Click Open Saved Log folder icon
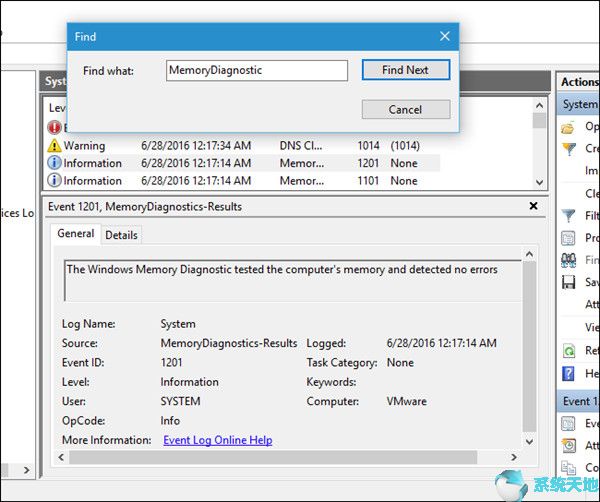 click(568, 127)
